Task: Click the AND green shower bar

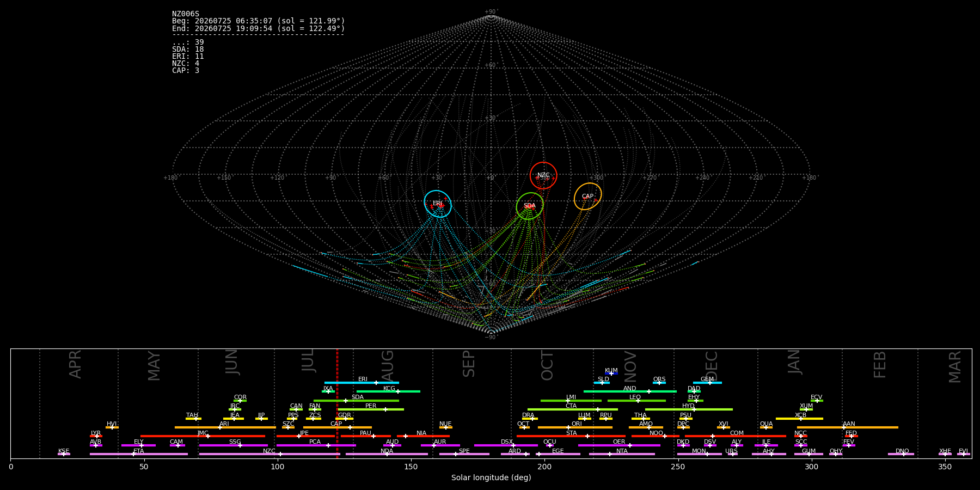Action: click(x=630, y=391)
